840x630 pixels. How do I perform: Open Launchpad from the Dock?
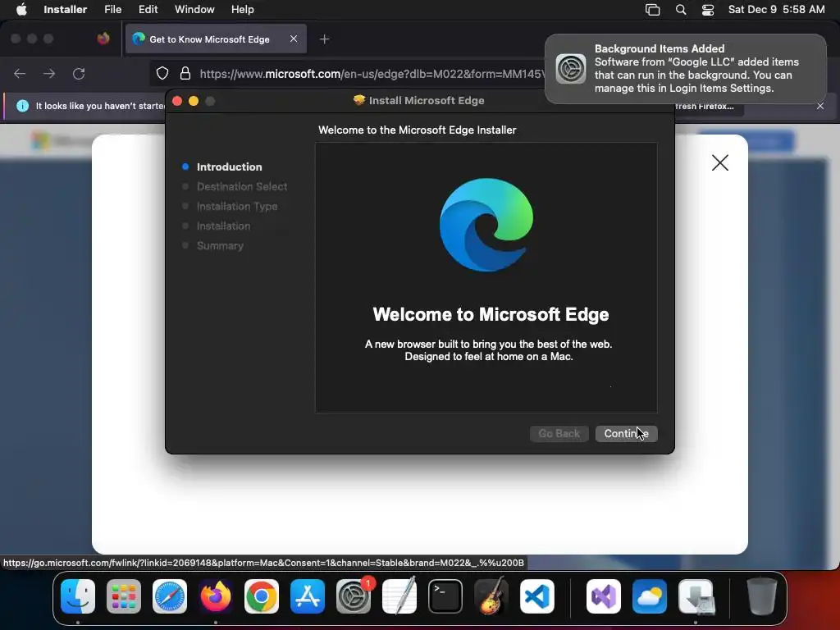point(124,596)
